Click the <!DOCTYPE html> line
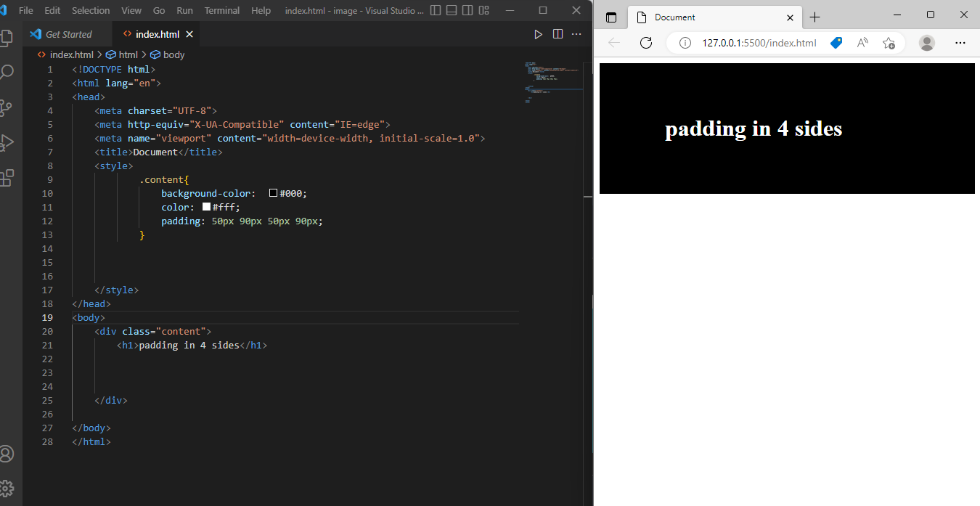The width and height of the screenshot is (980, 506). pyautogui.click(x=114, y=69)
